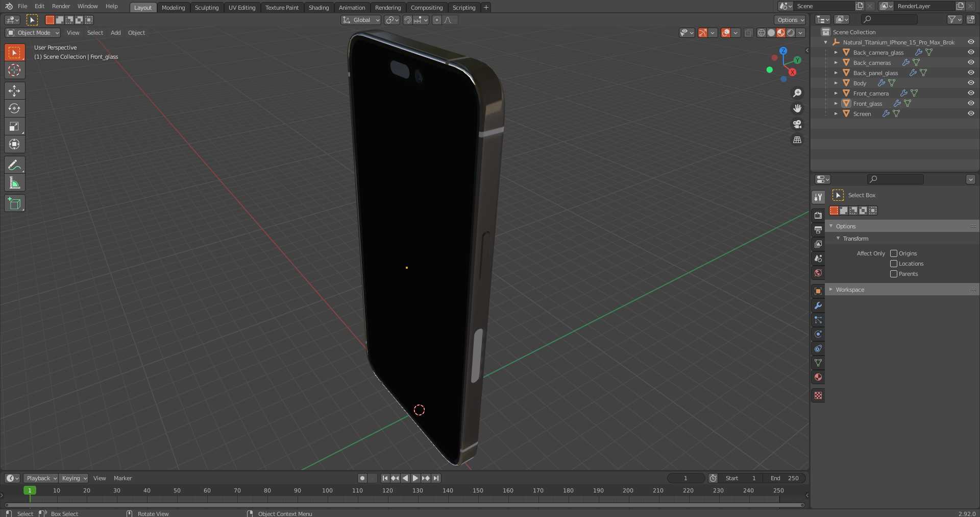
Task: Toggle camera view icon
Action: coord(797,124)
